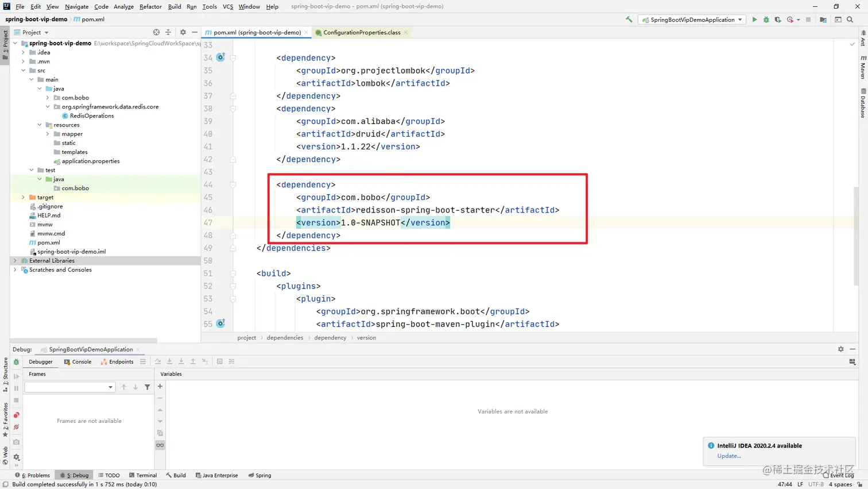
Task: Resume program in Debug panel
Action: [x=16, y=376]
